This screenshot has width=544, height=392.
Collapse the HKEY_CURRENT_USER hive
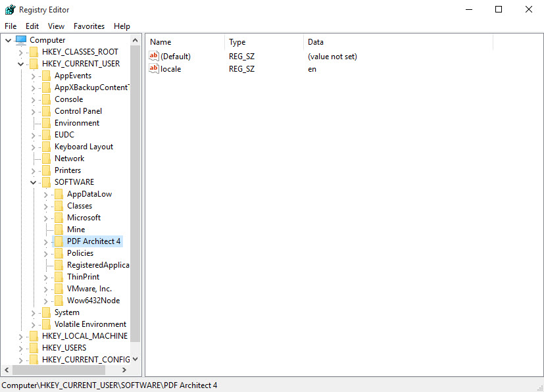click(x=20, y=63)
